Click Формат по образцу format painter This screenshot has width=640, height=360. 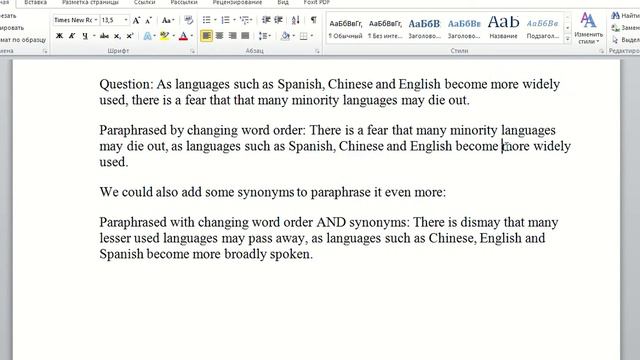(x=23, y=40)
